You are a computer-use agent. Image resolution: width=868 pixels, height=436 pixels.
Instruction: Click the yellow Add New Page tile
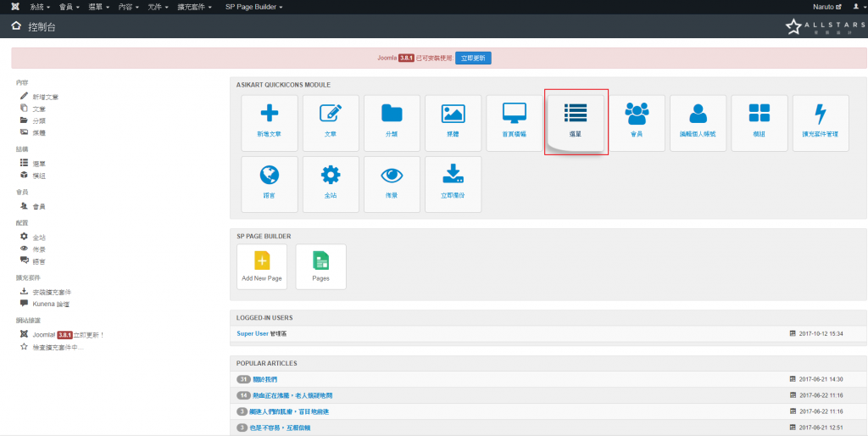coord(262,266)
